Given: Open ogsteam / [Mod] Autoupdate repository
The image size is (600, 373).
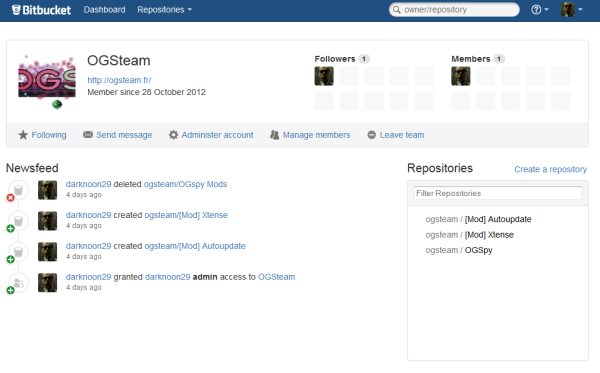Looking at the screenshot, I should pos(478,219).
